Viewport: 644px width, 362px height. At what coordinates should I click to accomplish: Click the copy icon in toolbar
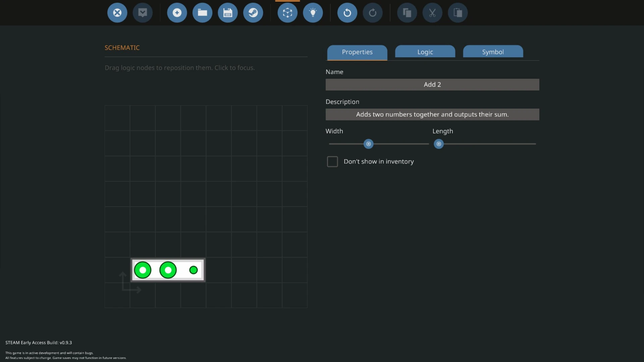407,13
